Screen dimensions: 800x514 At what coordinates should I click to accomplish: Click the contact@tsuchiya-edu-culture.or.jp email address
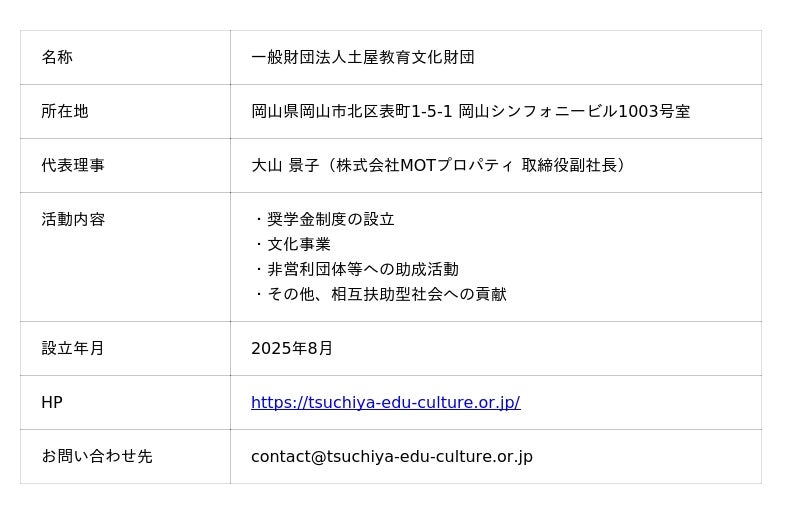pyautogui.click(x=391, y=457)
